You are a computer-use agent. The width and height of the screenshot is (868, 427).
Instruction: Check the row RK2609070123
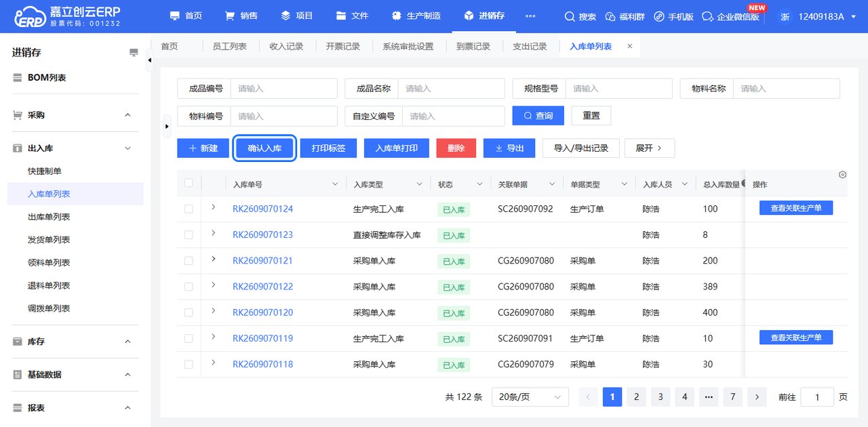[x=189, y=235]
